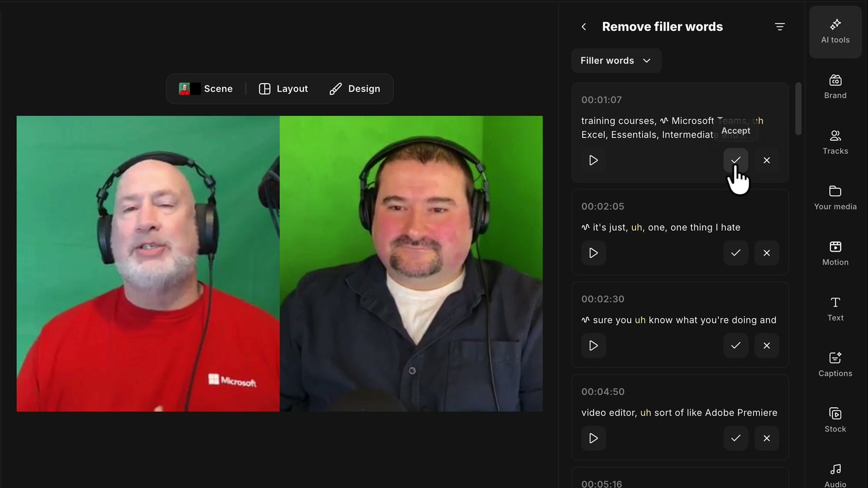The height and width of the screenshot is (488, 868).
Task: Expand the Filler words dropdown
Action: [x=616, y=61]
